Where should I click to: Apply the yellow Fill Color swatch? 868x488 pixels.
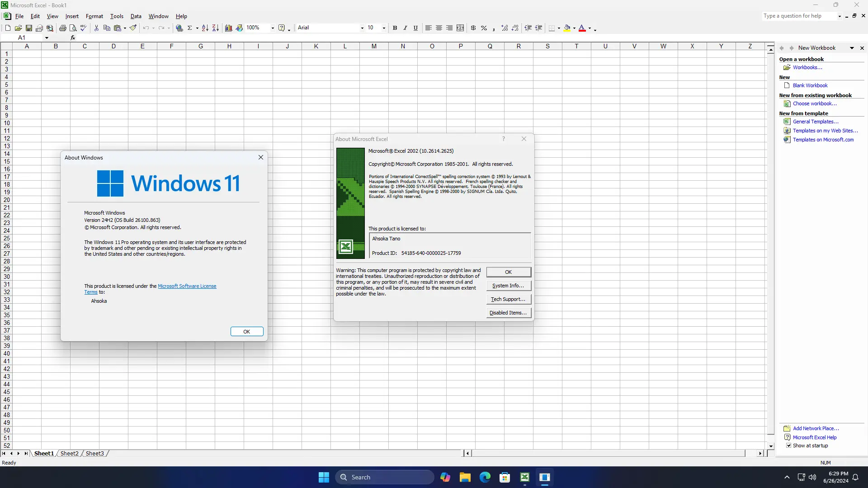(567, 28)
